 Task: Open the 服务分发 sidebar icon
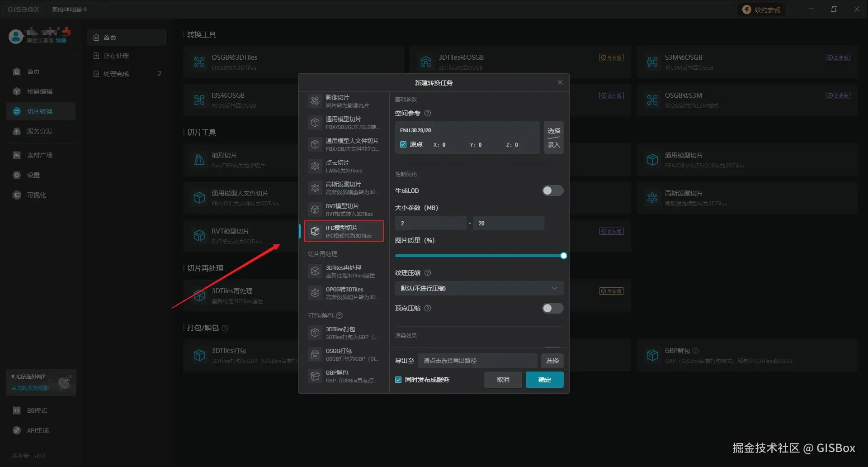[x=17, y=131]
